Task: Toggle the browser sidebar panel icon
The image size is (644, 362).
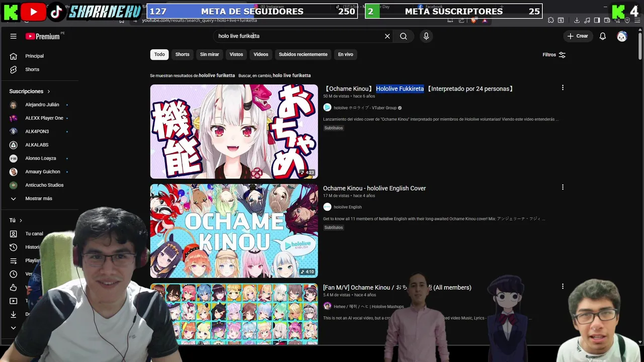Action: tap(597, 20)
